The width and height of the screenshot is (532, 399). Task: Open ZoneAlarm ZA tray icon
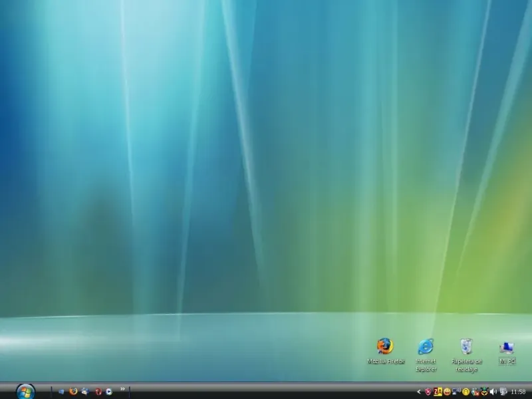point(438,392)
